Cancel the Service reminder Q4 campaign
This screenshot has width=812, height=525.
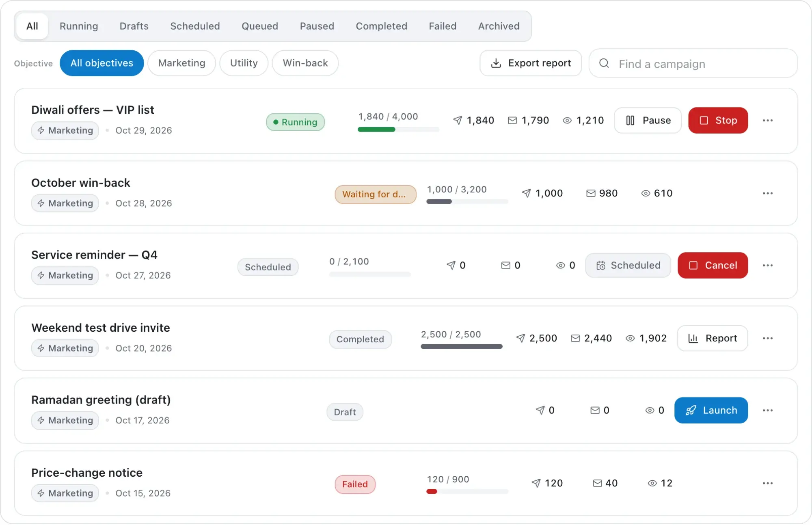click(x=713, y=266)
